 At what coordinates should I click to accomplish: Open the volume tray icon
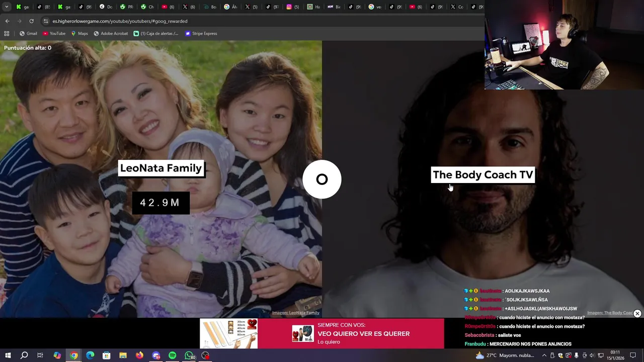592,355
